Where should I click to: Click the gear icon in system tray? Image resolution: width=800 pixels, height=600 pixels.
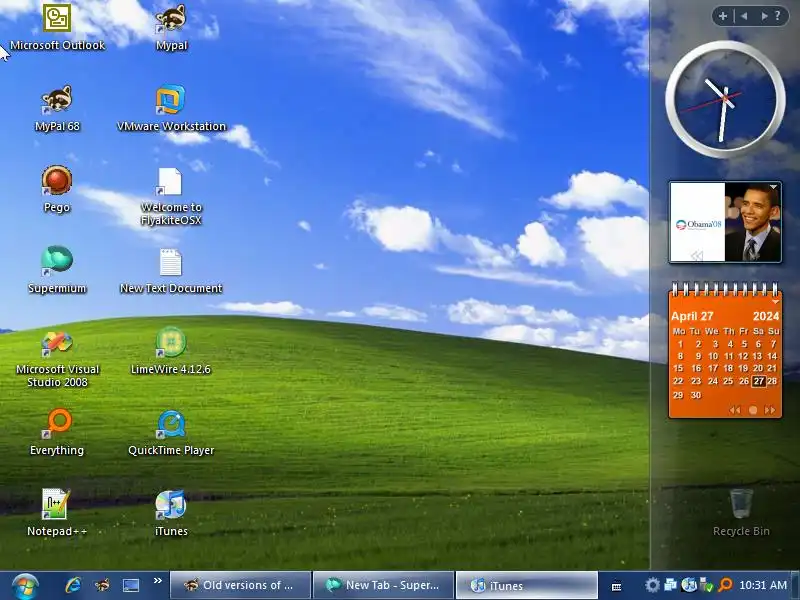click(652, 585)
